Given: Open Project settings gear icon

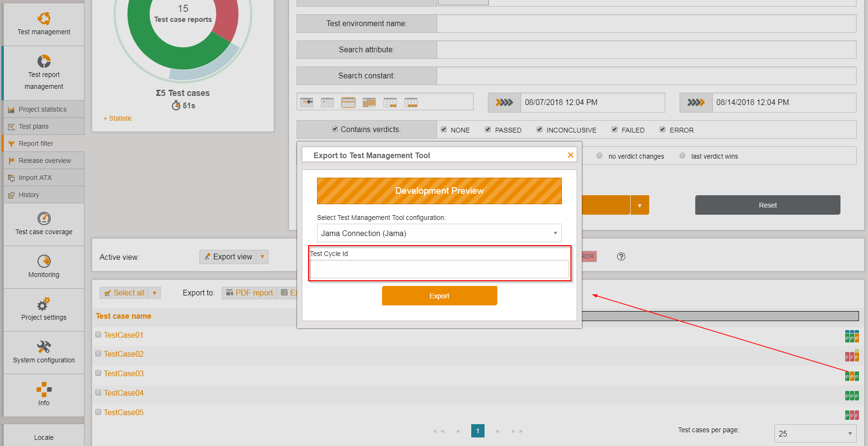Looking at the screenshot, I should (44, 304).
